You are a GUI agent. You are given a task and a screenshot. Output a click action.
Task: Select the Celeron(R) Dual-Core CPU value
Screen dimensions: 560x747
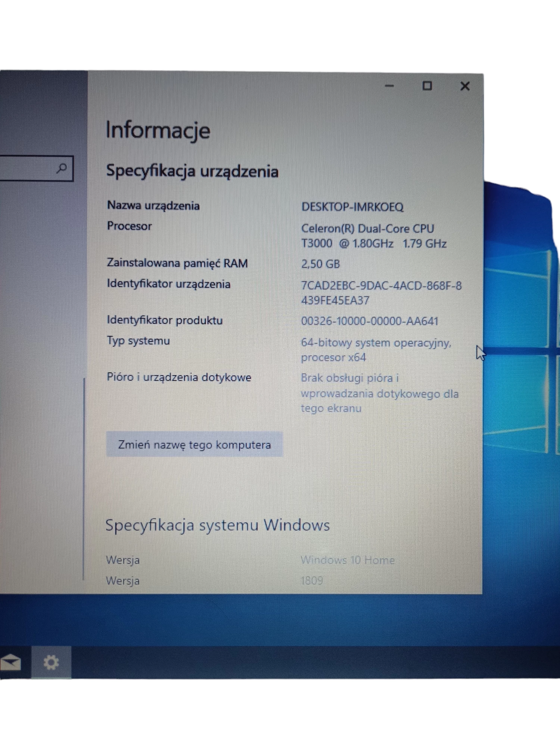[x=374, y=236]
